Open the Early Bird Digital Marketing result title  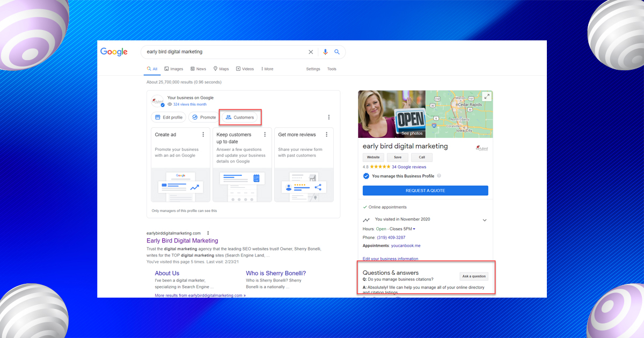pyautogui.click(x=182, y=241)
